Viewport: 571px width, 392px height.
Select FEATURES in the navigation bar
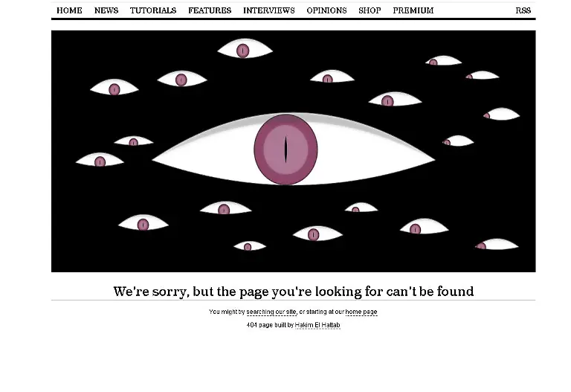[x=210, y=10]
